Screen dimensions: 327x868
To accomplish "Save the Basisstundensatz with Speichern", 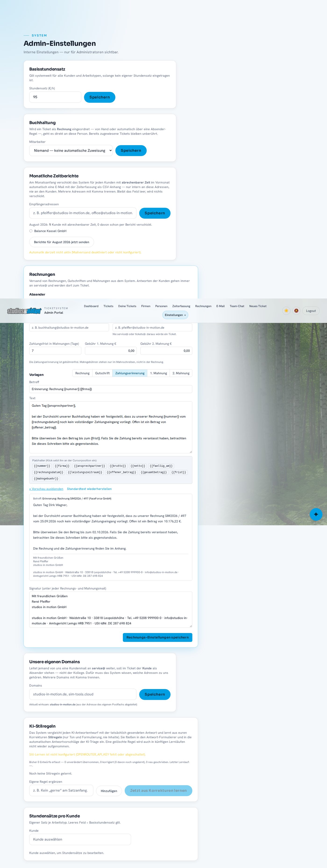I will click(100, 97).
